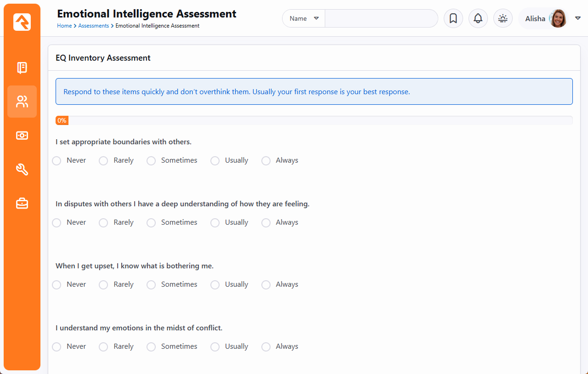Go to Home breadcrumb link
Image resolution: width=588 pixels, height=374 pixels.
click(x=64, y=26)
